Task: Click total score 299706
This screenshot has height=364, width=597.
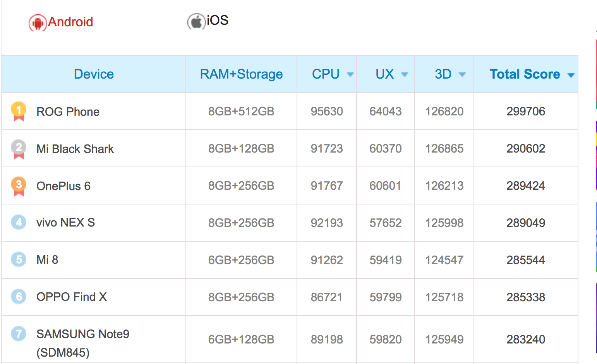Action: pos(526,112)
